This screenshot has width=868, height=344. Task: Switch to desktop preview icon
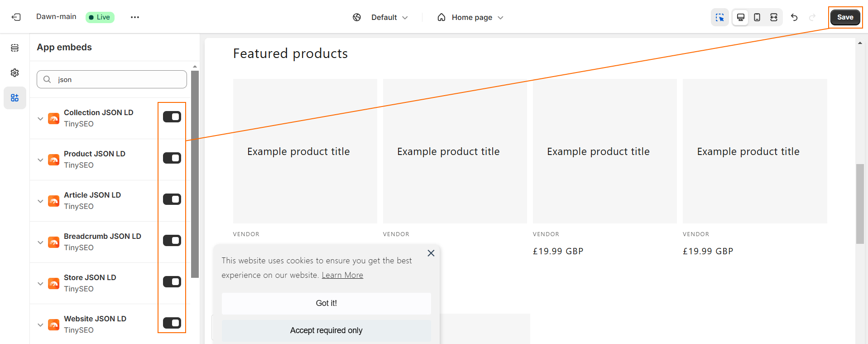click(740, 17)
